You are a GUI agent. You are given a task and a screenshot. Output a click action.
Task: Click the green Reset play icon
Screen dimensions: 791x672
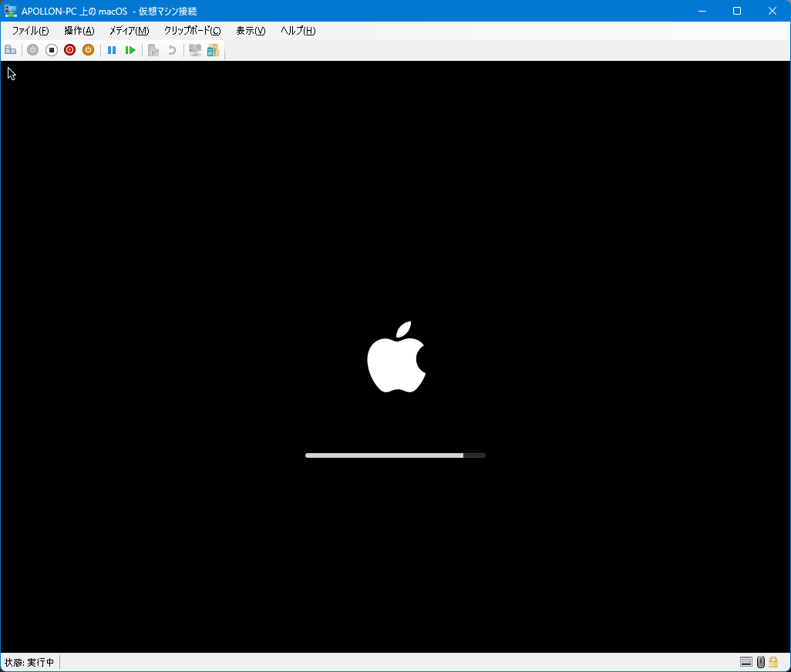pos(130,50)
